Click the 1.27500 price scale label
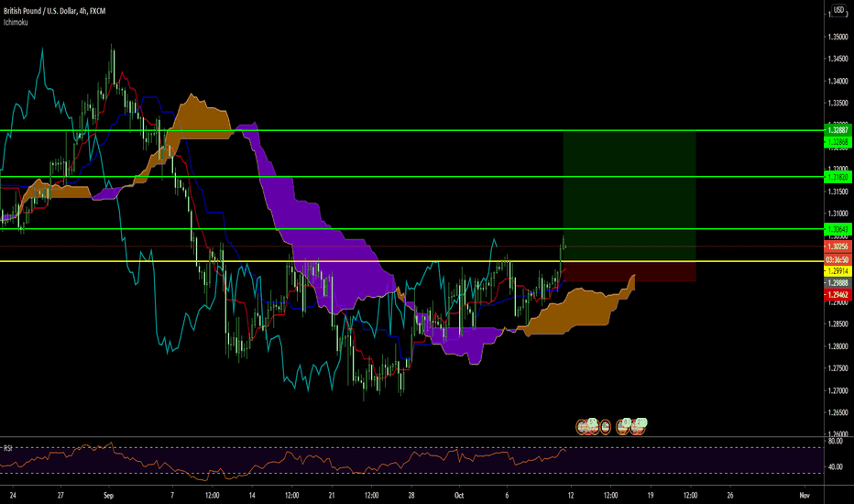This screenshot has height=504, width=854. (838, 368)
